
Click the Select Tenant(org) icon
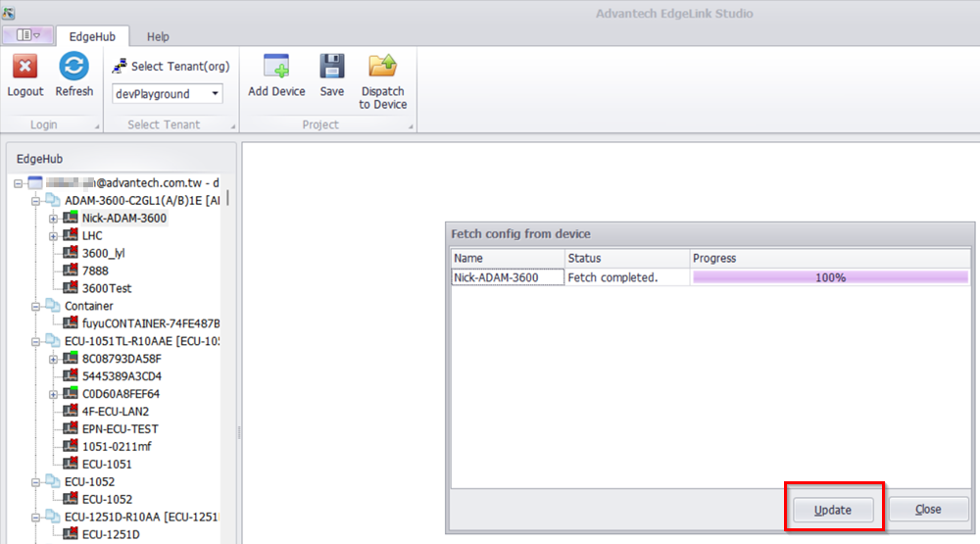pos(120,67)
